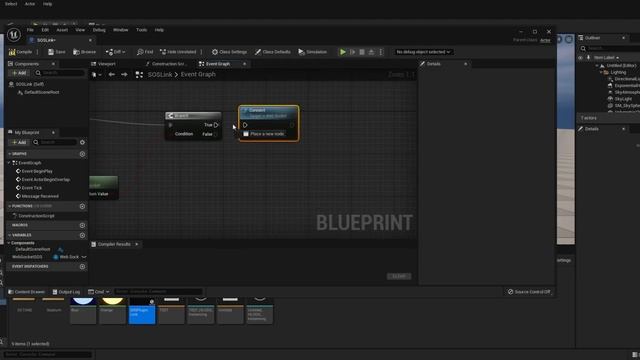
Task: Close the SOSLink asset tab
Action: coord(90,40)
